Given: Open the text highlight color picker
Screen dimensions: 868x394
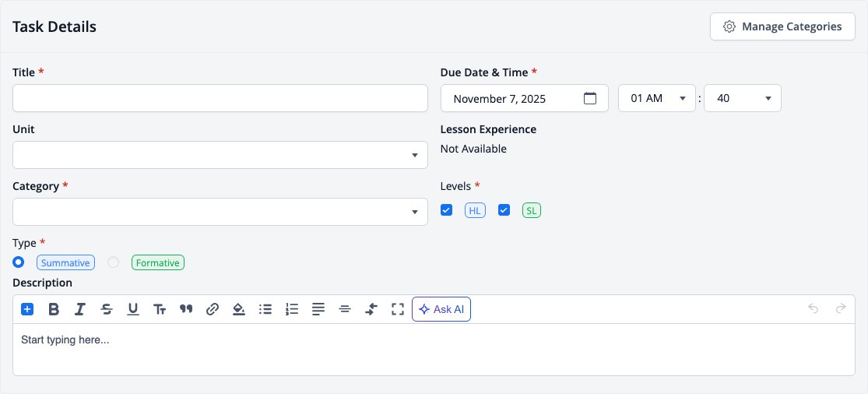Looking at the screenshot, I should click(238, 309).
